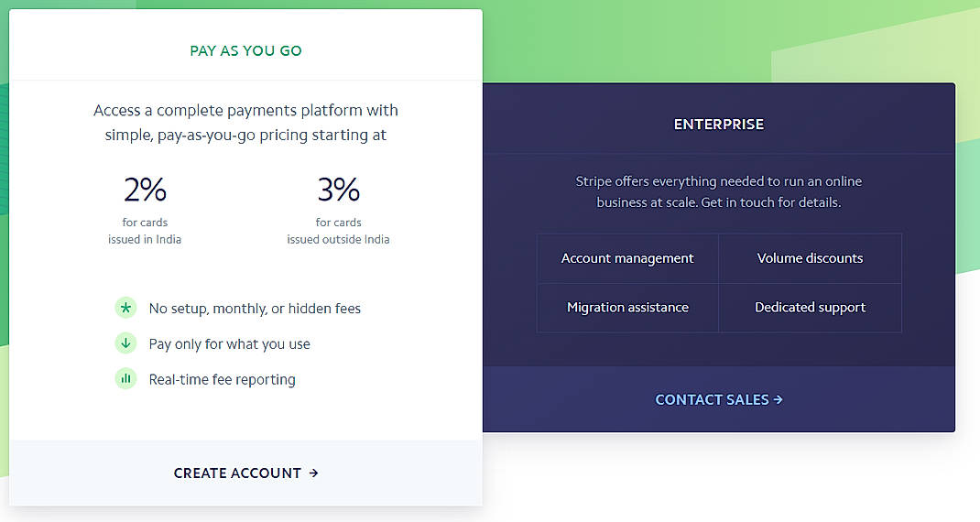Click the down-arrow icon beside Pay only
The height and width of the screenshot is (522, 980).
(x=125, y=343)
